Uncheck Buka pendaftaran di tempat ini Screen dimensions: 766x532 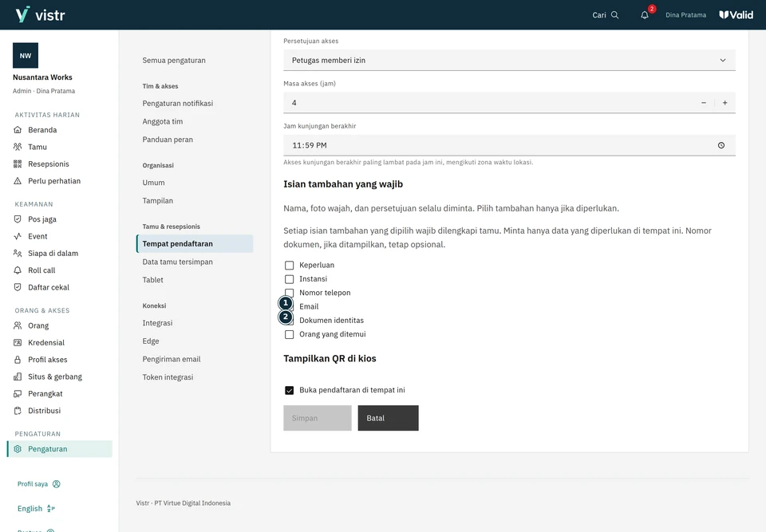pos(289,390)
